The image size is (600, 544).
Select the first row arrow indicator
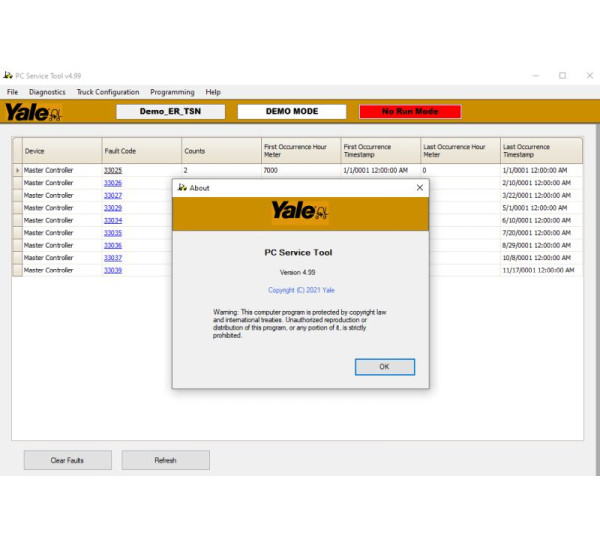[x=16, y=171]
